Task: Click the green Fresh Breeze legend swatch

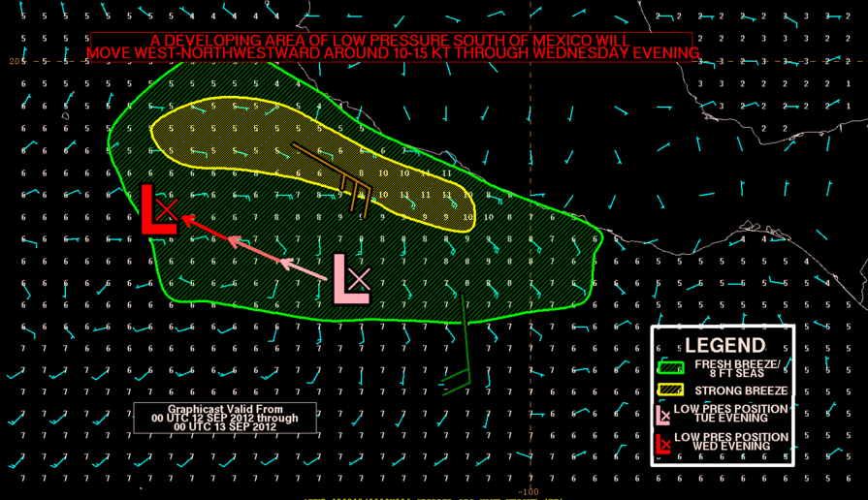Action: coord(671,368)
